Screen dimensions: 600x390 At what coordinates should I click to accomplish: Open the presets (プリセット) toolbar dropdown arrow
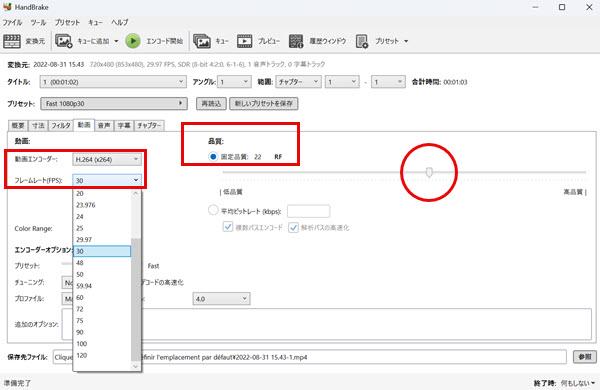[x=406, y=41]
